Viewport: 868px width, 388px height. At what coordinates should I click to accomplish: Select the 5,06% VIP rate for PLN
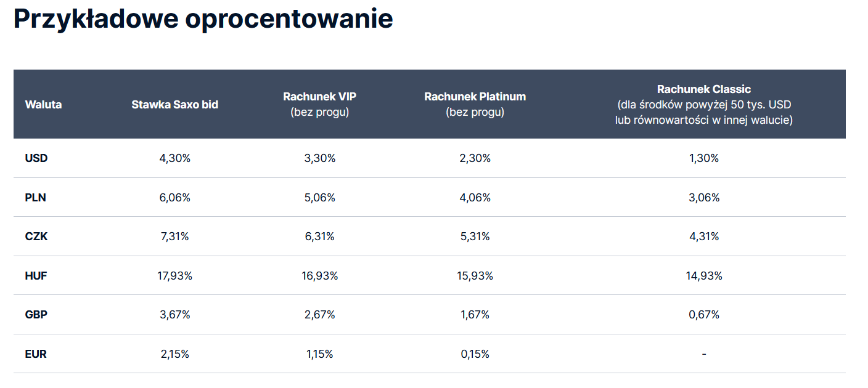319,198
